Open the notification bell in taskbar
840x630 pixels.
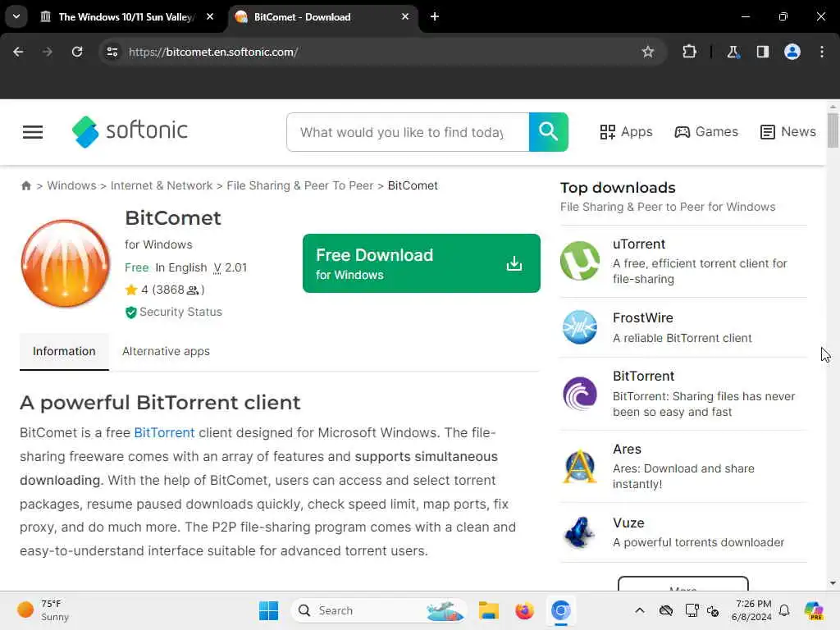click(784, 610)
